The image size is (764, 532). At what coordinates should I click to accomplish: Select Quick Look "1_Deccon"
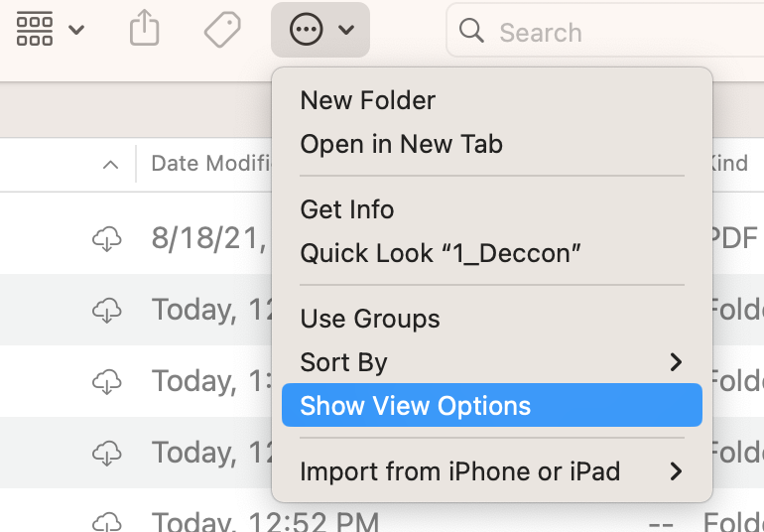click(x=440, y=253)
